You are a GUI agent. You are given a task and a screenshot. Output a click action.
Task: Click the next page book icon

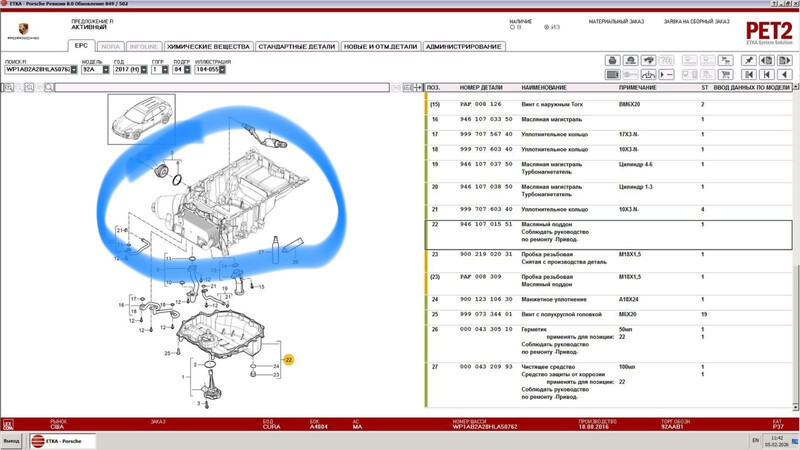[785, 60]
